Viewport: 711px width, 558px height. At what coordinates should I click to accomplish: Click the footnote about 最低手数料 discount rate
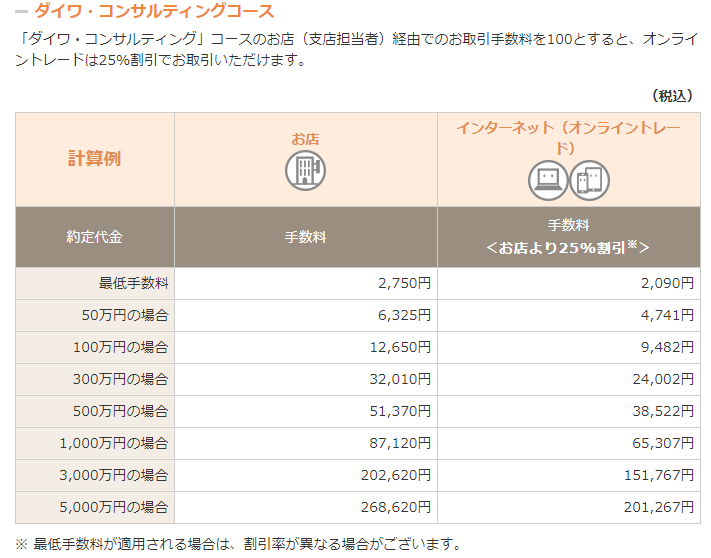click(238, 543)
